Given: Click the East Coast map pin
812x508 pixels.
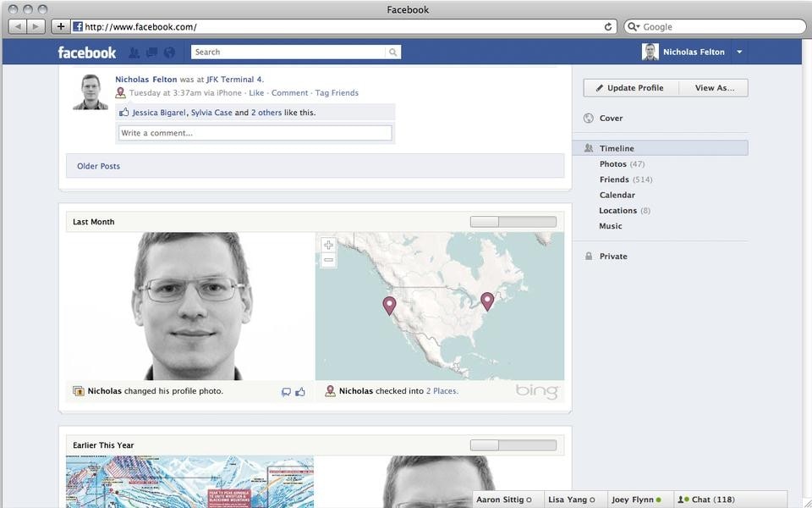Looking at the screenshot, I should pyautogui.click(x=487, y=301).
